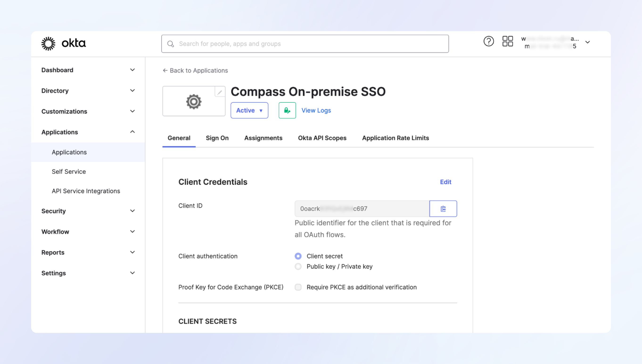The width and height of the screenshot is (642, 364).
Task: Click the View Logs link
Action: coord(316,110)
